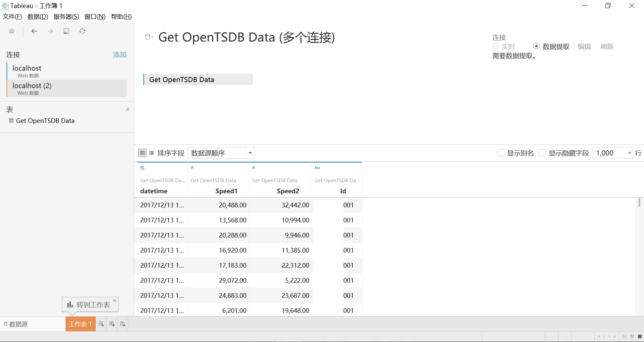The height and width of the screenshot is (342, 644).
Task: Click the 编辑 extract link
Action: [x=584, y=47]
